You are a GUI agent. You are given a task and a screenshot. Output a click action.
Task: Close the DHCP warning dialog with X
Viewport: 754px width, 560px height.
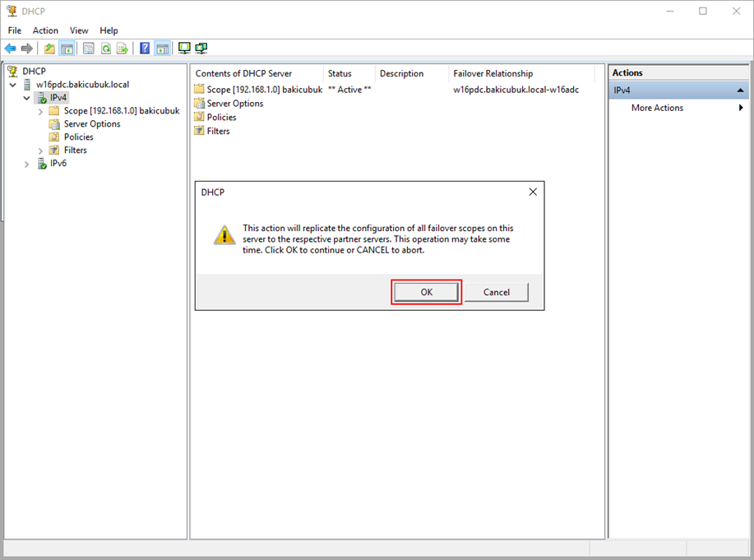click(x=533, y=192)
